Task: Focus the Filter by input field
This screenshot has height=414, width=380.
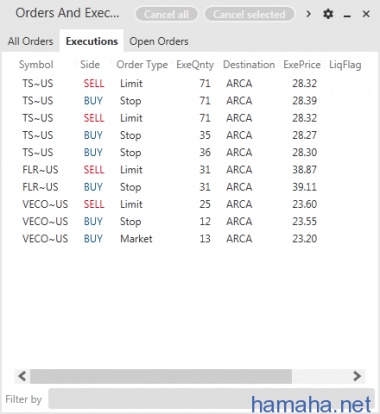Action: (x=211, y=398)
